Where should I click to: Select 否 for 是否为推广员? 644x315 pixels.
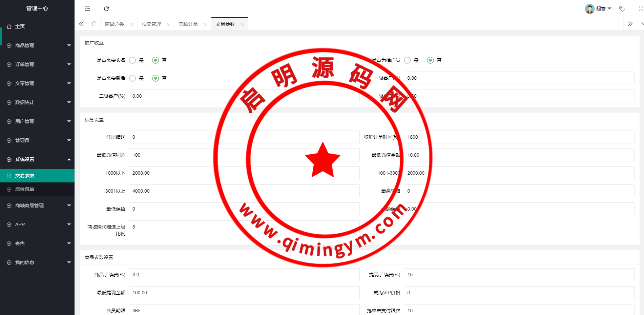[x=430, y=60]
